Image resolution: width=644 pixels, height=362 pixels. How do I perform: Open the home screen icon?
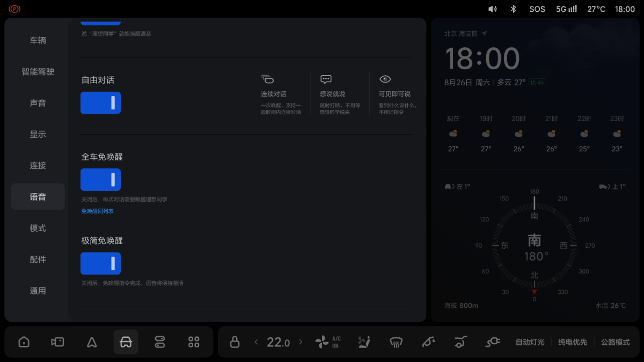click(24, 342)
